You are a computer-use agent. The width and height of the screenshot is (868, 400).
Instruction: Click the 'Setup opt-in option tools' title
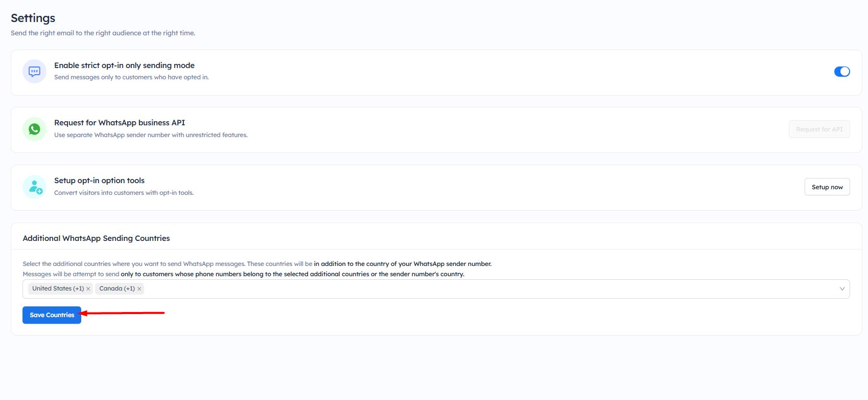[x=99, y=181]
